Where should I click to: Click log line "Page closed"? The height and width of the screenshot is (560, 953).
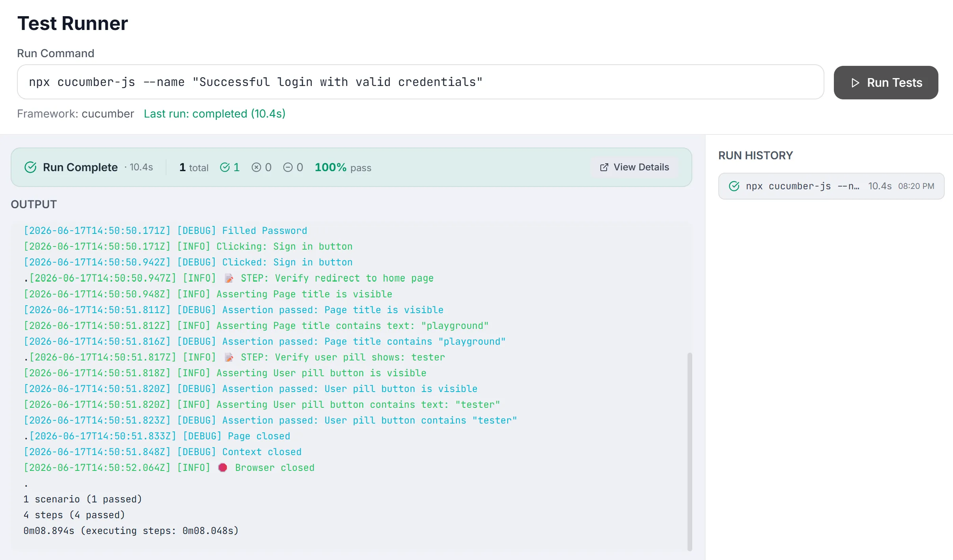point(157,436)
